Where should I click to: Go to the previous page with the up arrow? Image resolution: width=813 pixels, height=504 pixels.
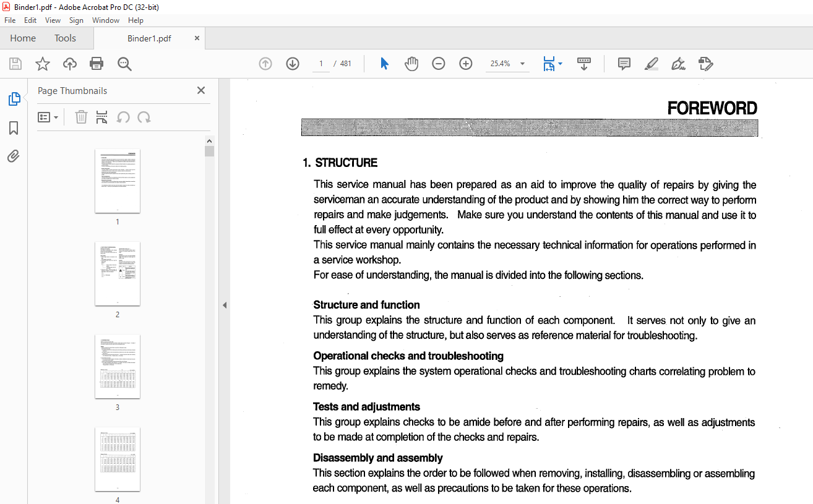click(265, 64)
